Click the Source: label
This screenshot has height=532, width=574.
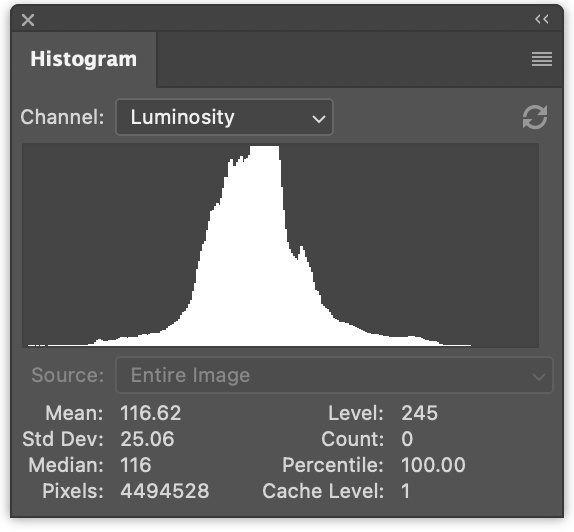(x=68, y=375)
